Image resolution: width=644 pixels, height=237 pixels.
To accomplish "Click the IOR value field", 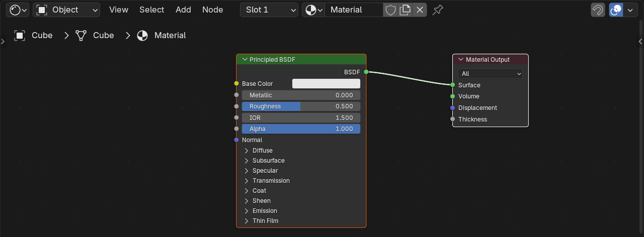I will [301, 117].
